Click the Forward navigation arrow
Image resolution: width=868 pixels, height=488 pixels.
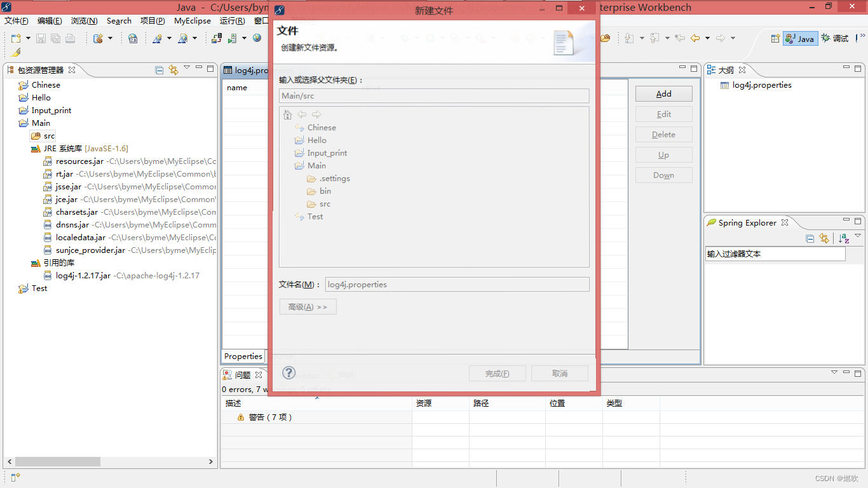[721, 38]
